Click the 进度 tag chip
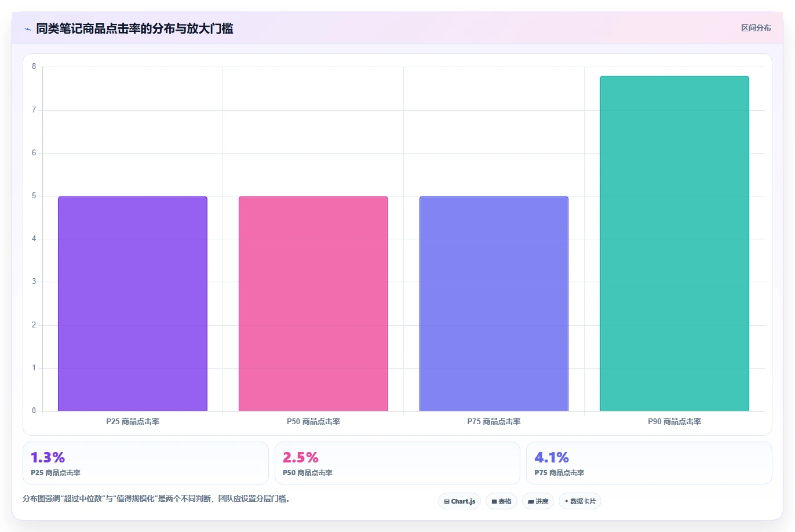The image size is (795, 532). point(538,501)
